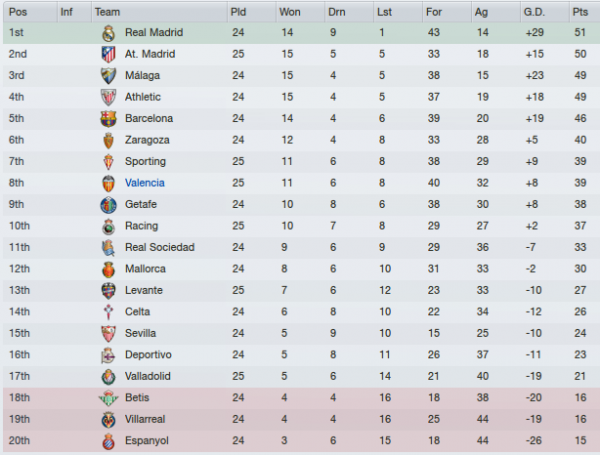Sort standings by Team header
The image size is (600, 455).
coord(108,12)
